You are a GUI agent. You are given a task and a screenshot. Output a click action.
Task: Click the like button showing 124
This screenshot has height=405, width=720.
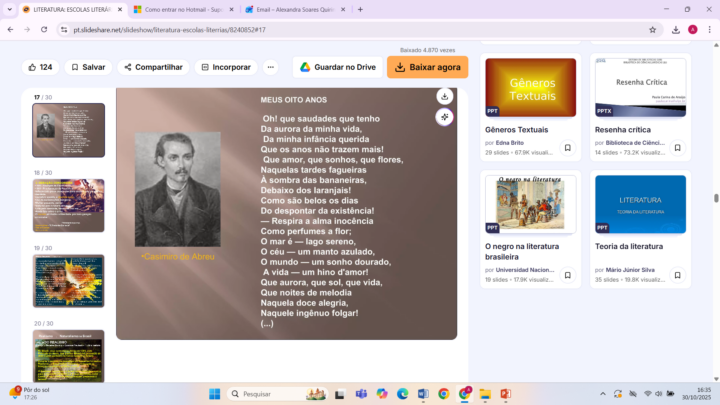tap(40, 67)
